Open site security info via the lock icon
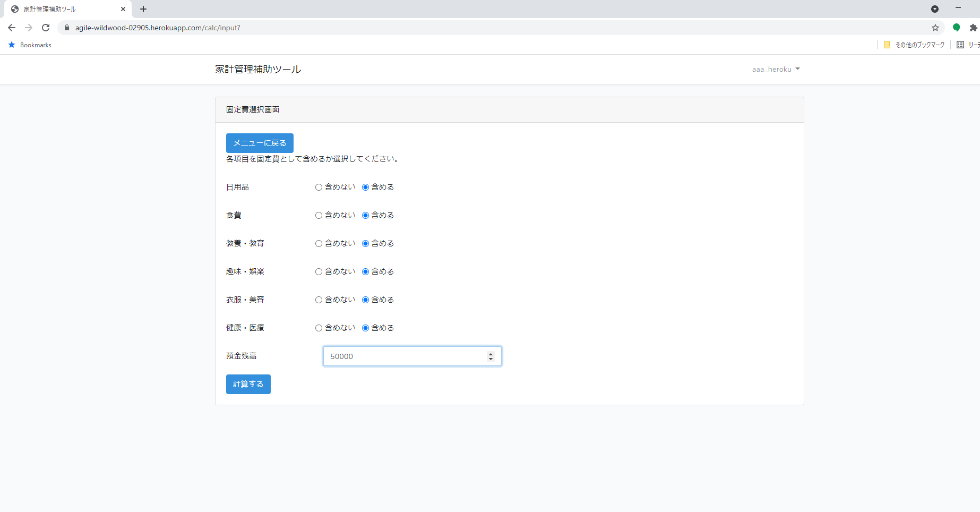 click(66, 27)
